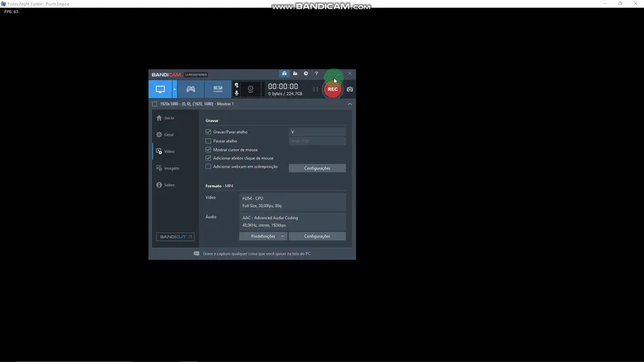Start recording with the REC button
644x362 pixels.
(x=333, y=89)
